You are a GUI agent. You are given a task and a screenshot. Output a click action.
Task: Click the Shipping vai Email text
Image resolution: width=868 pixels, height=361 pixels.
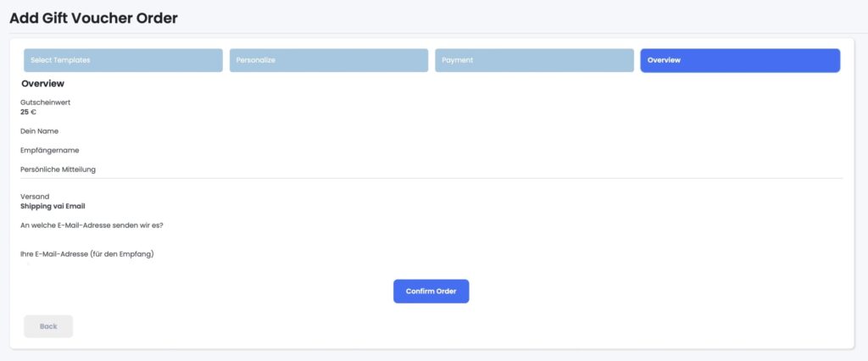[x=53, y=206]
